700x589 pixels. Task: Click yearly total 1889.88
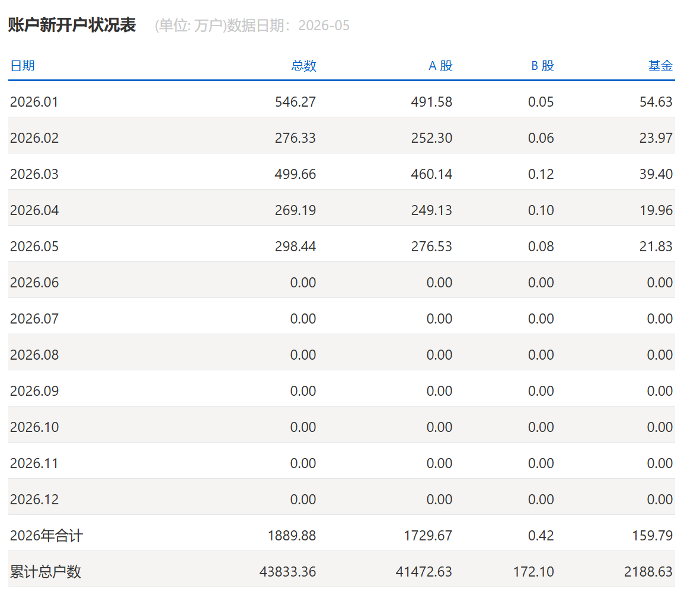pyautogui.click(x=292, y=536)
